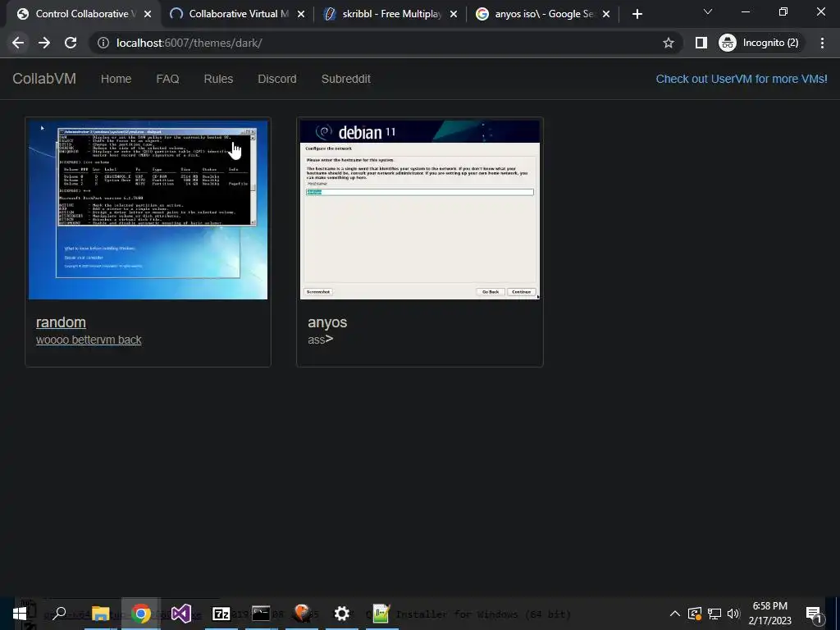Open the Settings gear taskbar icon
Screen dimensions: 840x630
(342, 614)
